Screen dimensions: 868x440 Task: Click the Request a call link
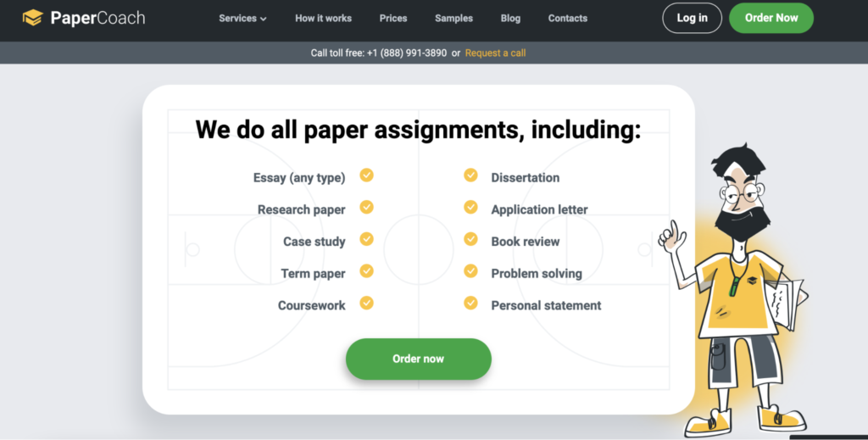495,53
